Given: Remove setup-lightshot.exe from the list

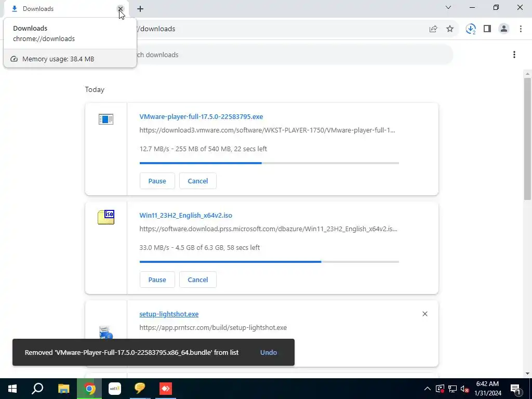Looking at the screenshot, I should (425, 314).
